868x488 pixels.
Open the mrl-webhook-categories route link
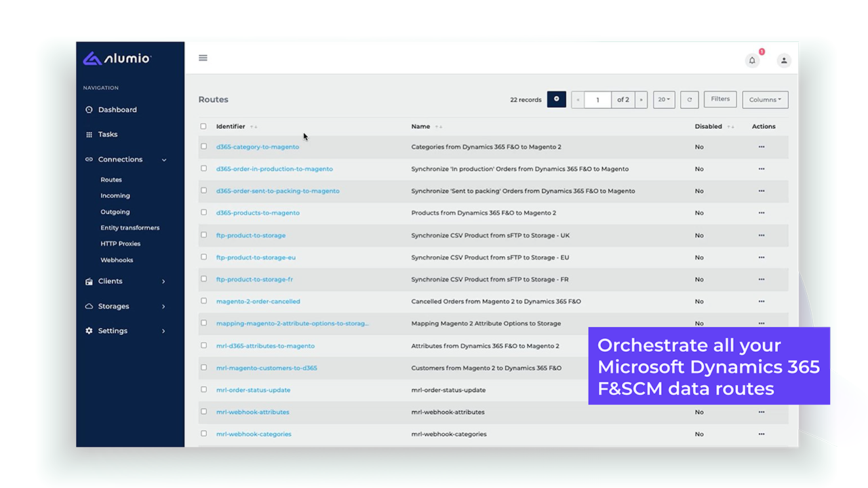pos(254,434)
